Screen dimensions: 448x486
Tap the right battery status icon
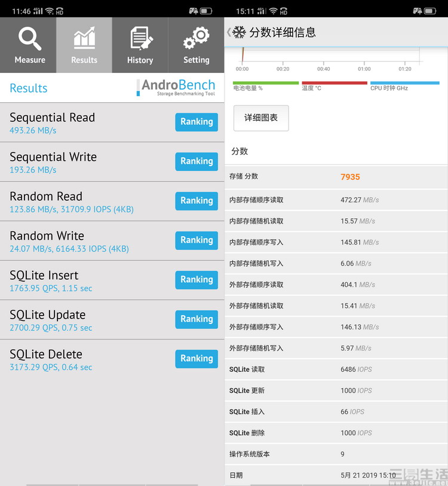coord(429,11)
